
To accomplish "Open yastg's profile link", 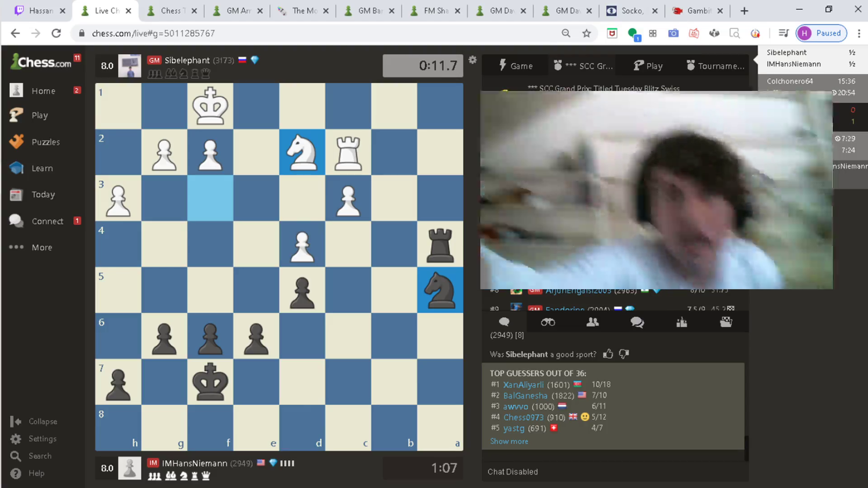I will click(514, 428).
